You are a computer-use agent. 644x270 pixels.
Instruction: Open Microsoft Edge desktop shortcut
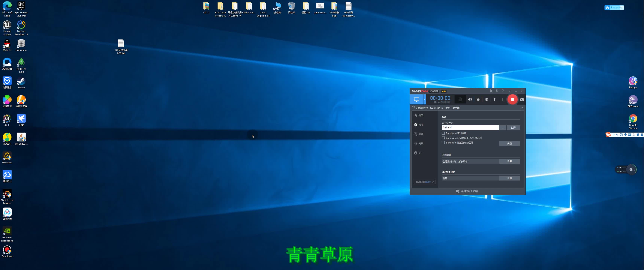[7, 9]
